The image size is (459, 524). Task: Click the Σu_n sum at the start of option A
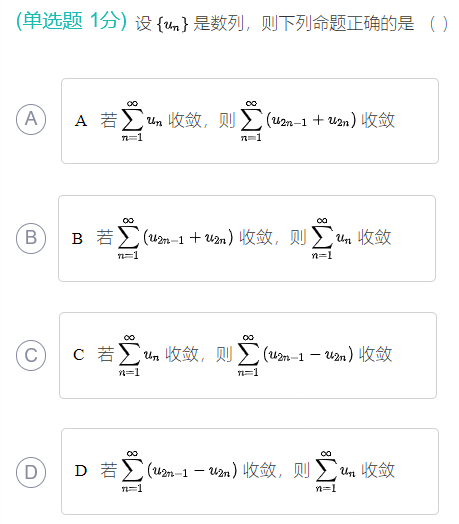tap(142, 121)
